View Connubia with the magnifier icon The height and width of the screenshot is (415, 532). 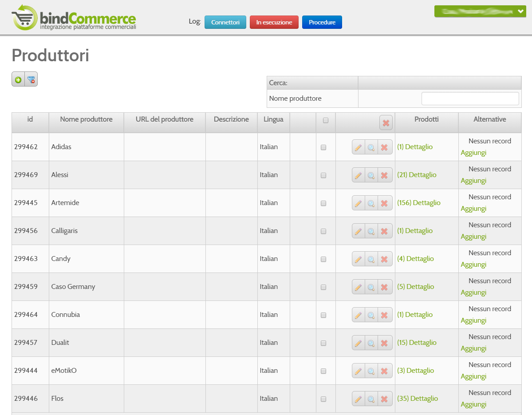coord(371,315)
